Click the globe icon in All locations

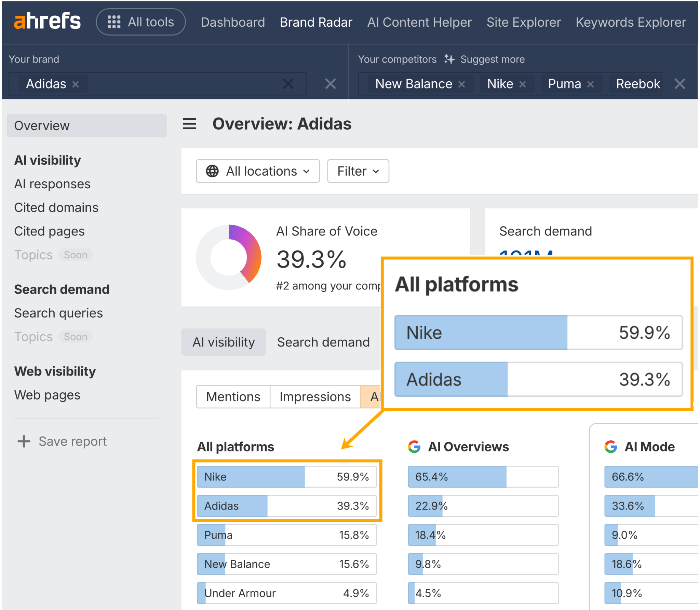[x=212, y=171]
